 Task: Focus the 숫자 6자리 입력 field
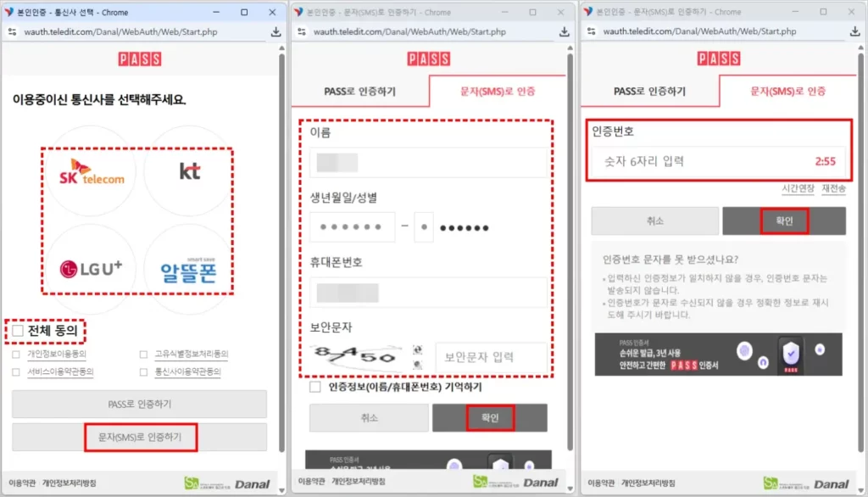[718, 162]
